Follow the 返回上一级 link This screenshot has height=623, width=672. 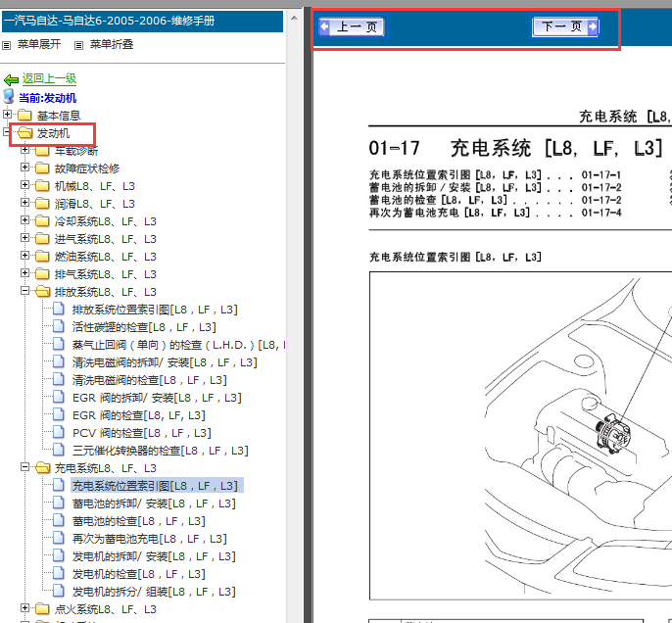[x=49, y=78]
